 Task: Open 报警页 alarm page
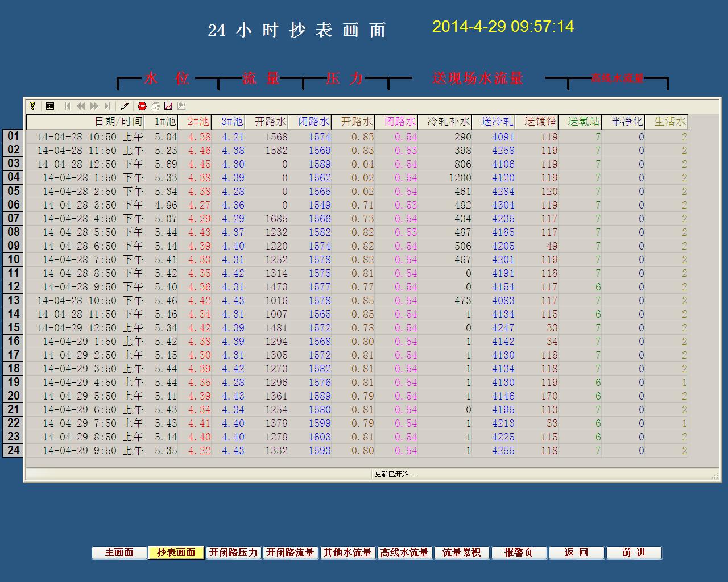(519, 552)
